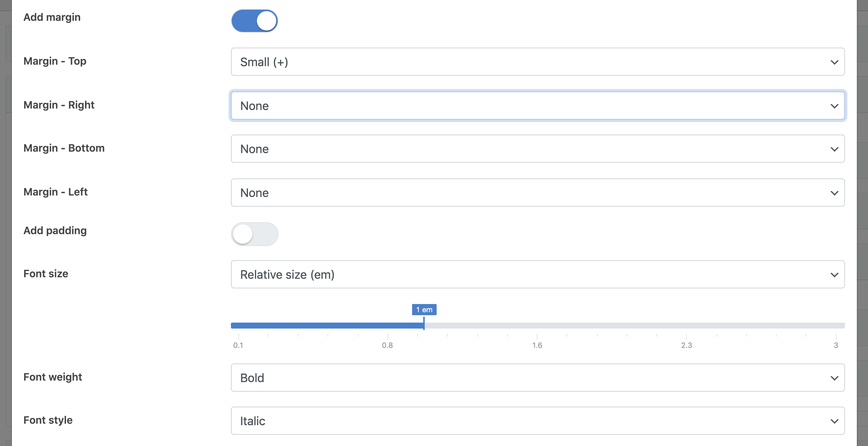Enable the Add padding toggle
The image size is (868, 446).
tap(255, 234)
